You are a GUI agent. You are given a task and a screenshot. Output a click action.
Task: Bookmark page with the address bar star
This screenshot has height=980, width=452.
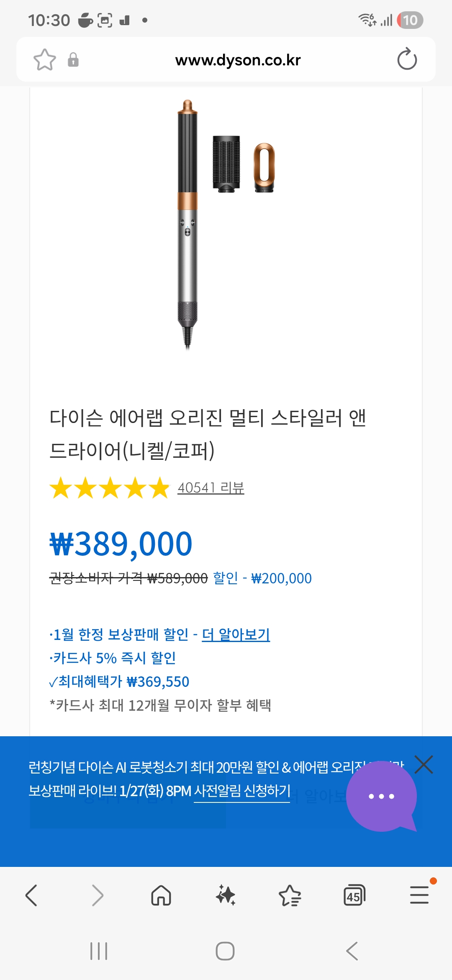pos(45,60)
